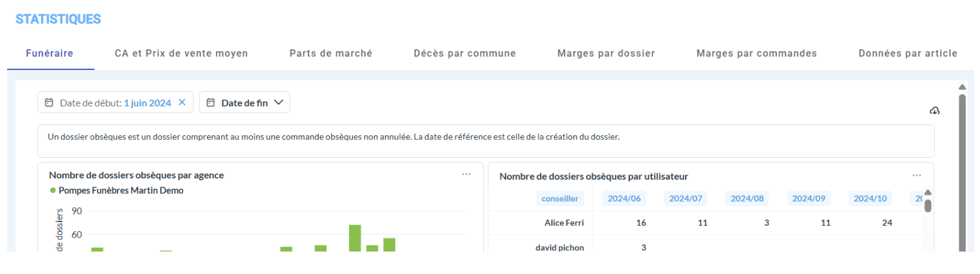980x274 pixels.
Task: Show the Données par article tab
Action: coord(907,53)
